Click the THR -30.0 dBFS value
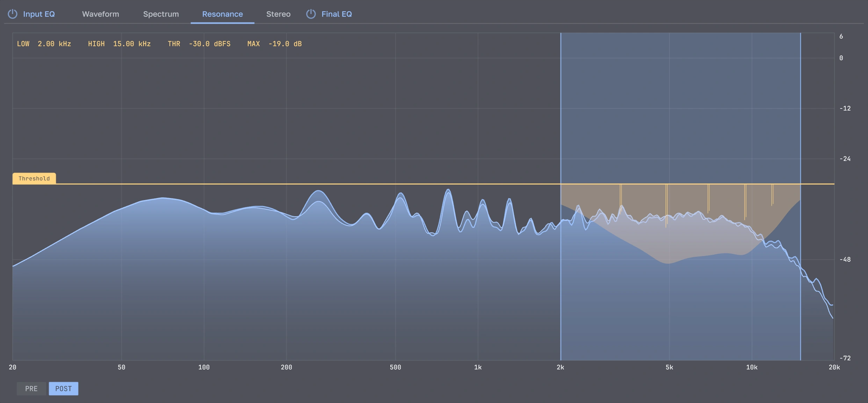This screenshot has height=403, width=868. pos(210,44)
